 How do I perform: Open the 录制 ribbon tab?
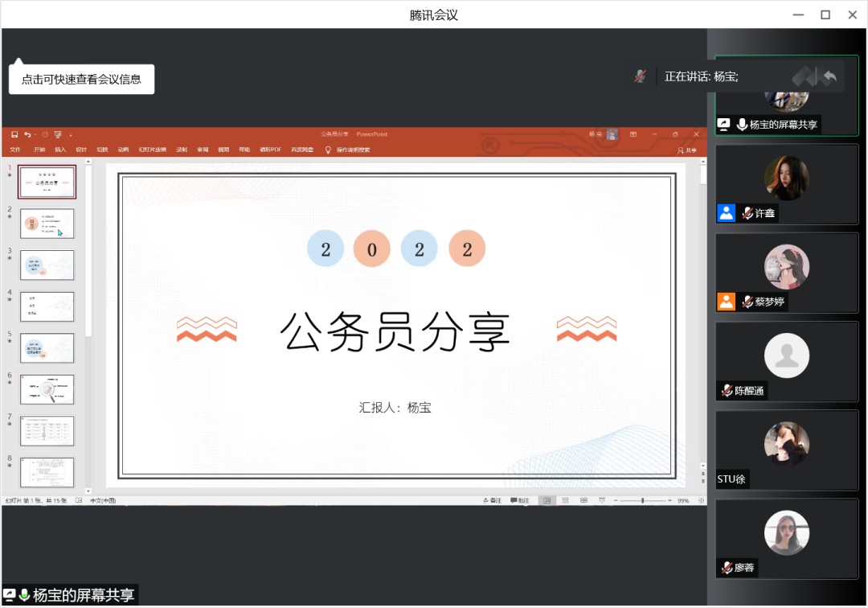pyautogui.click(x=182, y=150)
